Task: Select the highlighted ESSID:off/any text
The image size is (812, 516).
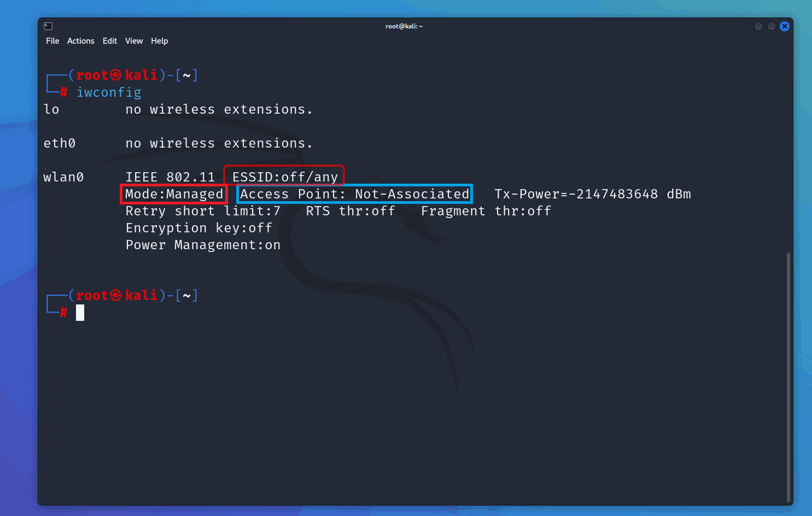Action: point(284,176)
